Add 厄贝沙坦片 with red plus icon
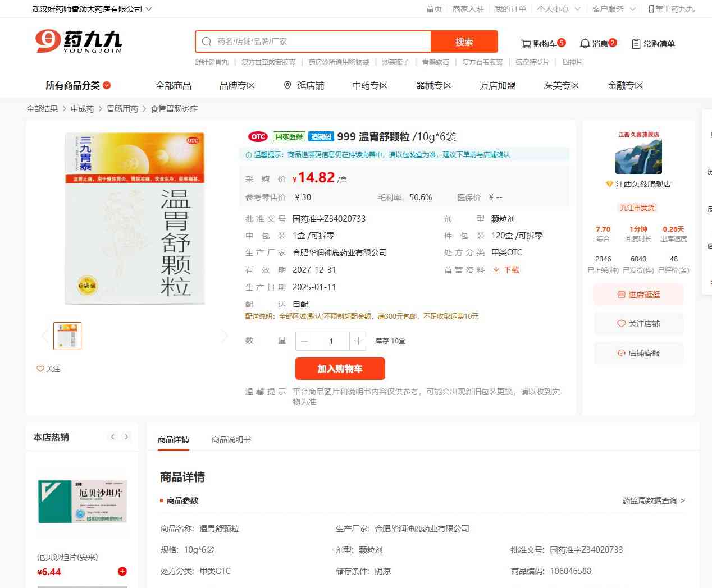Image resolution: width=712 pixels, height=588 pixels. tap(122, 571)
